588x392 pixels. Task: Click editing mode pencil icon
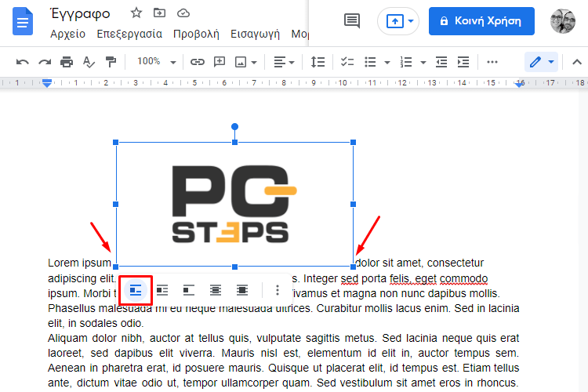(535, 62)
